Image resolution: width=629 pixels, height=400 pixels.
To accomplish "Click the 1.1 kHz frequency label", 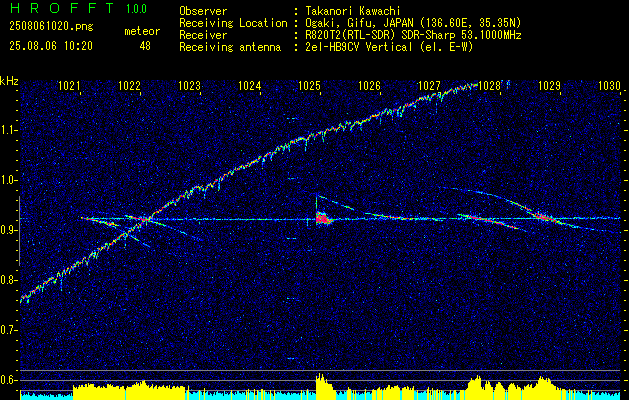I will tap(8, 130).
